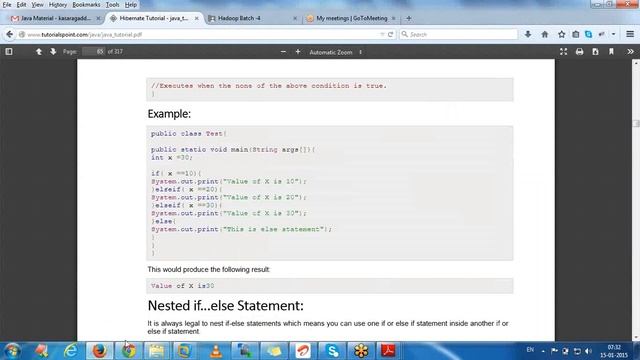640x360 pixels.
Task: Open Google Chrome from the taskbar
Action: [129, 351]
